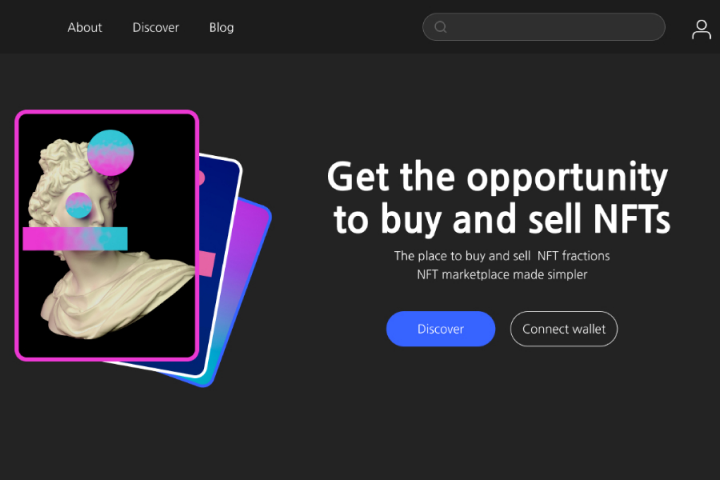The image size is (720, 480).
Task: Click the "to buy and sell NFTs" headline line
Action: point(502,219)
